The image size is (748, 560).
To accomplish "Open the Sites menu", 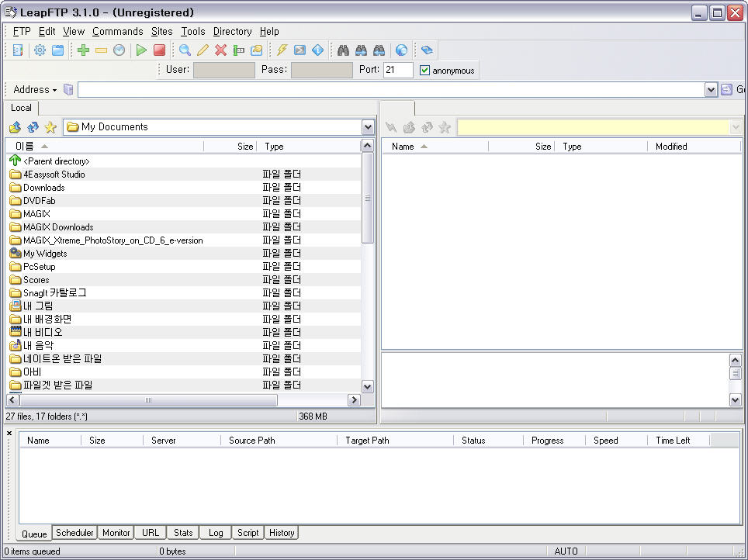I will (x=161, y=32).
